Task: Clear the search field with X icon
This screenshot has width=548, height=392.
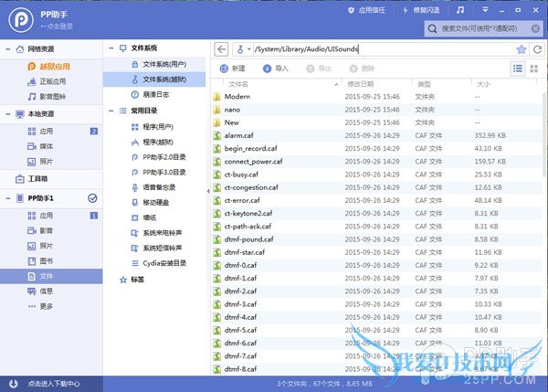Action: click(x=535, y=28)
